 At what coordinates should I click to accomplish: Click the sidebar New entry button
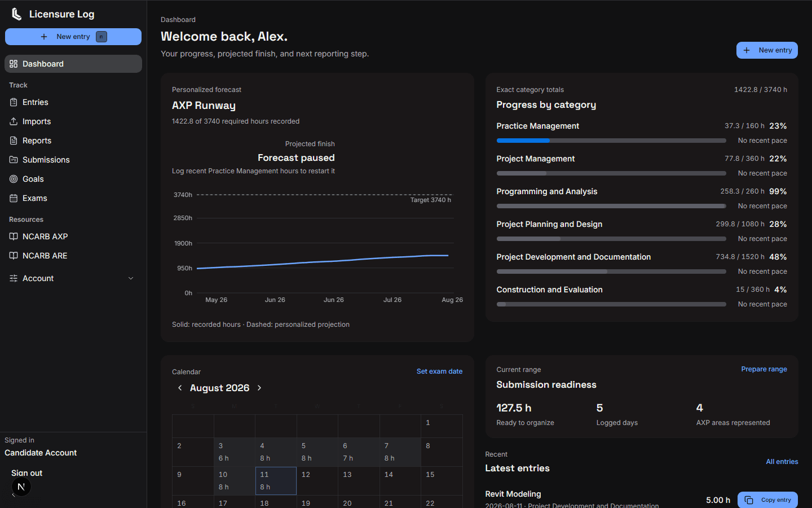(x=73, y=37)
